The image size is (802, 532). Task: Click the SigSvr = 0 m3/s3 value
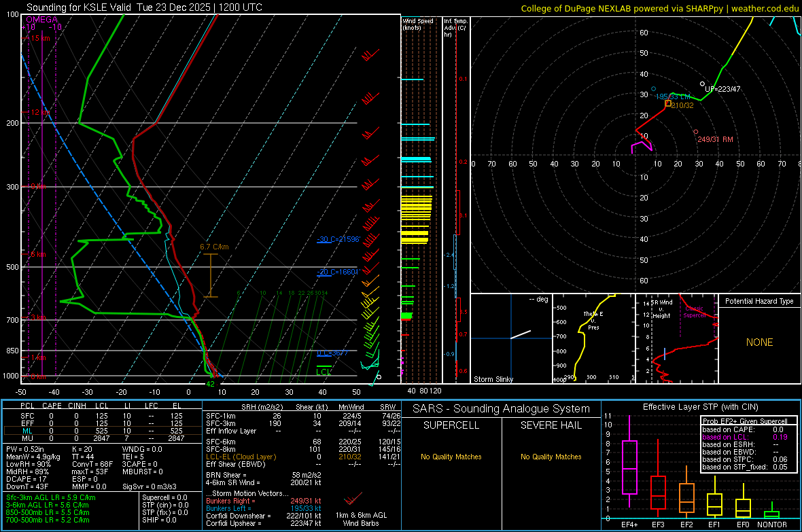point(150,487)
